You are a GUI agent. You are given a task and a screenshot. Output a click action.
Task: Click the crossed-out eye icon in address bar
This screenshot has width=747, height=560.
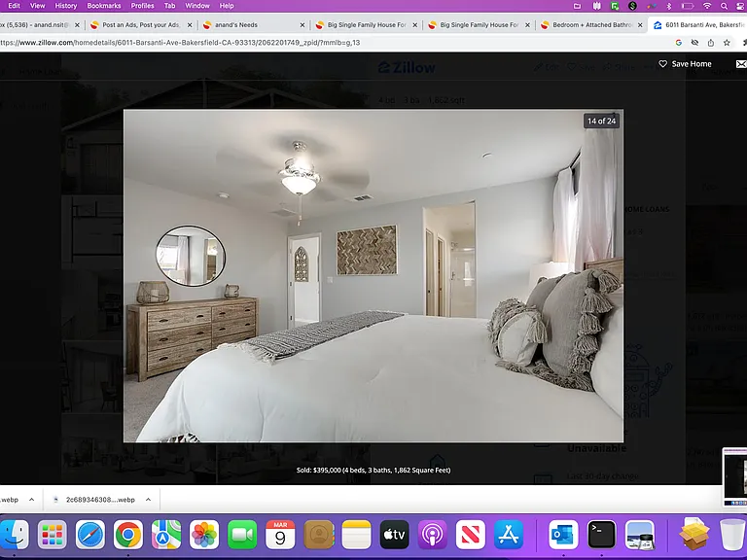pyautogui.click(x=694, y=43)
